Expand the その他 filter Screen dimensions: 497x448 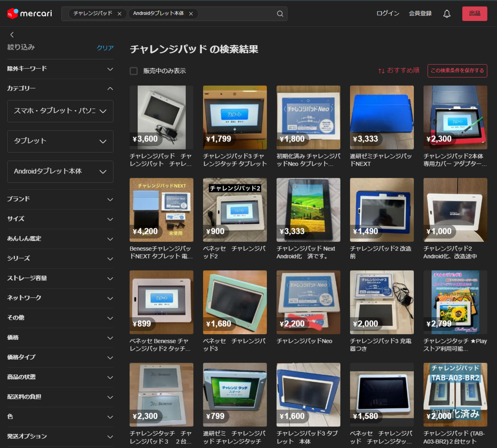(60, 318)
